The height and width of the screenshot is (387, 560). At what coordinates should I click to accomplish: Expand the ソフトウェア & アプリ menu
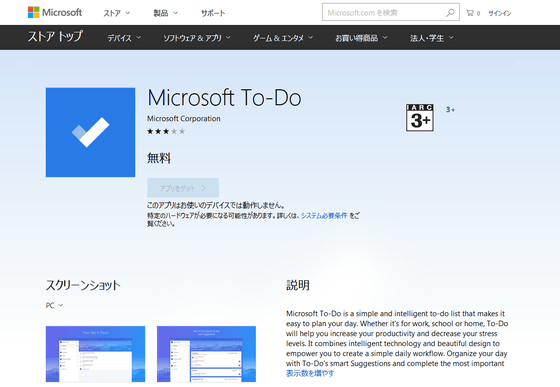pyautogui.click(x=197, y=38)
